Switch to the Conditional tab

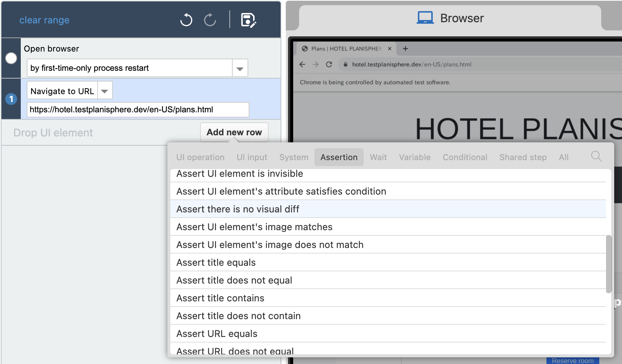tap(465, 157)
